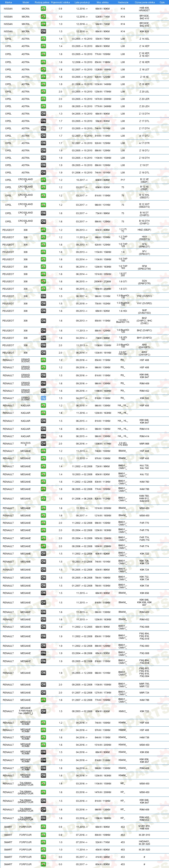Click ON icon in Talisman Grandtour R9M 409 row
This screenshot has height=868, width=169.
click(x=43, y=809)
